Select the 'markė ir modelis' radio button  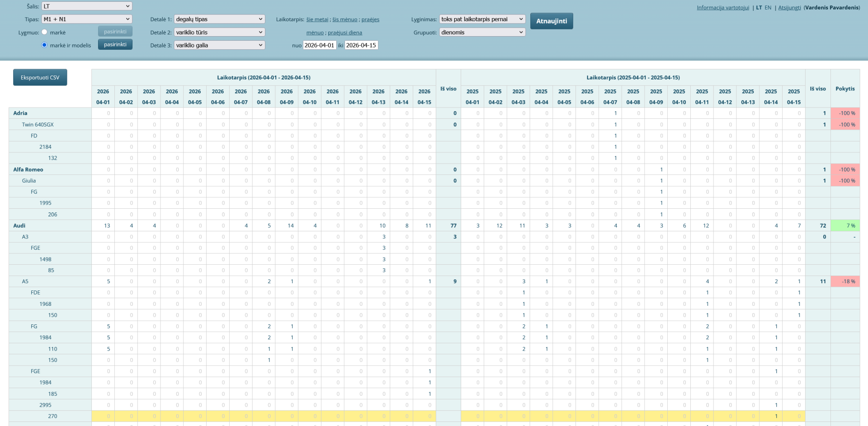pyautogui.click(x=44, y=45)
